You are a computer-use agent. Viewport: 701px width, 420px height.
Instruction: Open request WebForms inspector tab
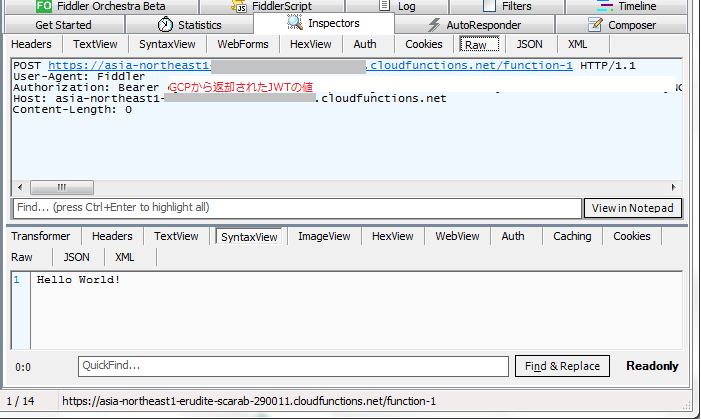[x=243, y=44]
